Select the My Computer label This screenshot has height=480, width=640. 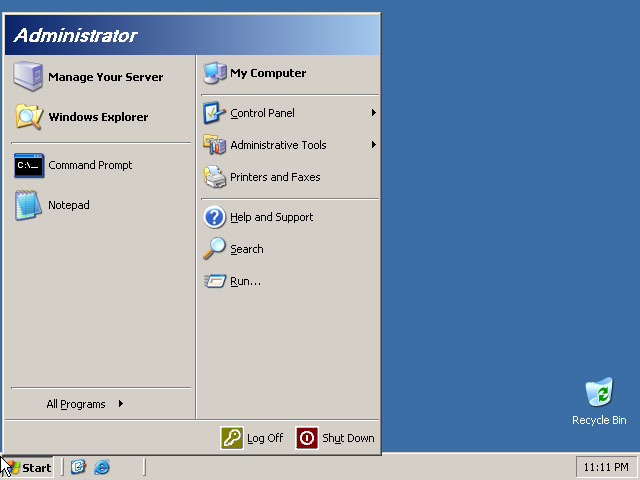(x=268, y=73)
